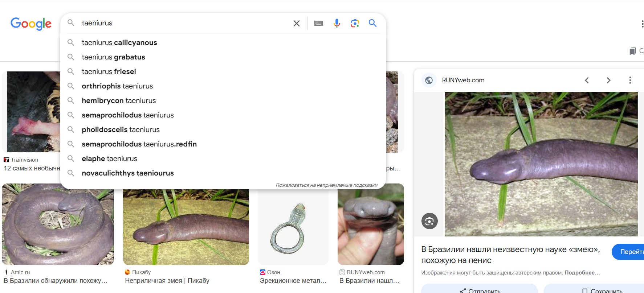644x293 pixels.
Task: Search this image with Lens overlay button
Action: (429, 221)
